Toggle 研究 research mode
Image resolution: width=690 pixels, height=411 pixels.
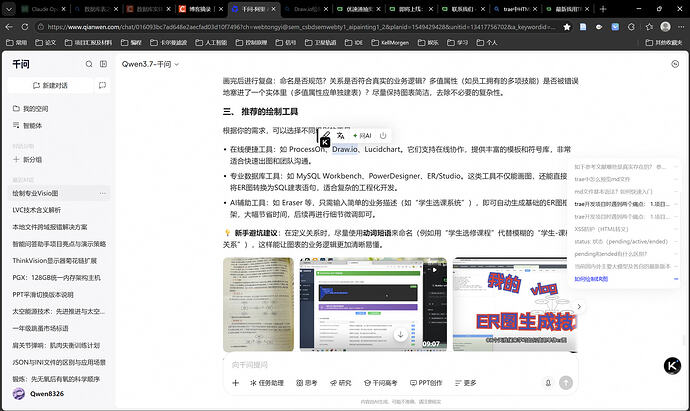pyautogui.click(x=341, y=383)
